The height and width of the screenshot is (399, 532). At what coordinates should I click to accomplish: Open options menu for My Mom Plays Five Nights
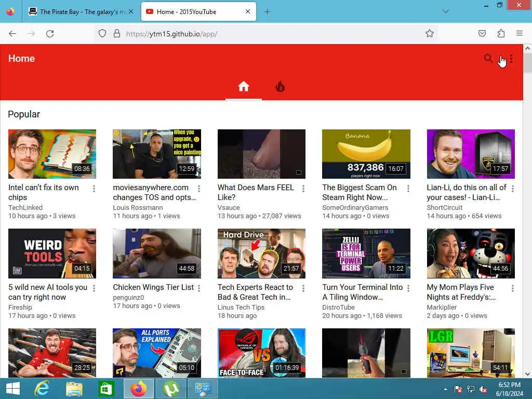tap(513, 288)
